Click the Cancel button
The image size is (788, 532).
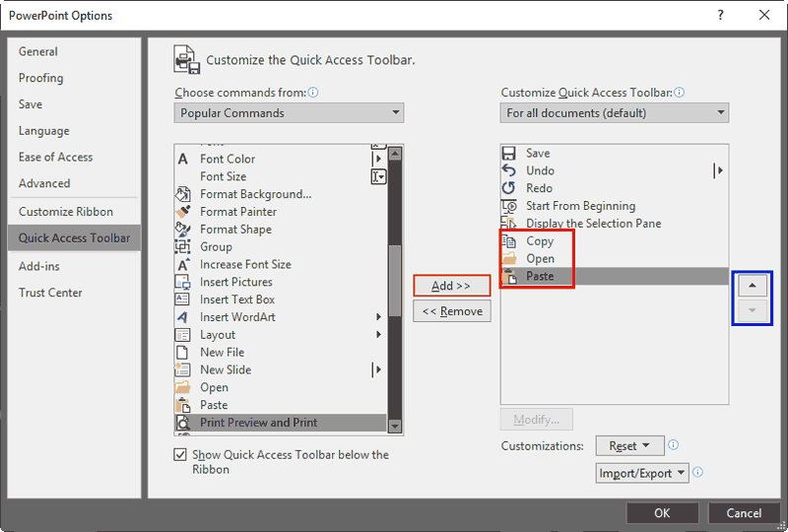(744, 513)
